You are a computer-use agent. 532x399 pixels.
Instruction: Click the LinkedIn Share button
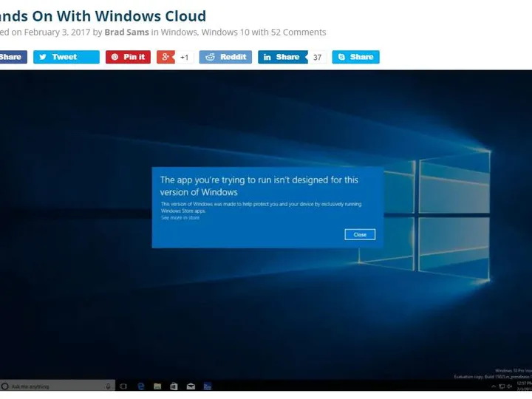coord(282,57)
